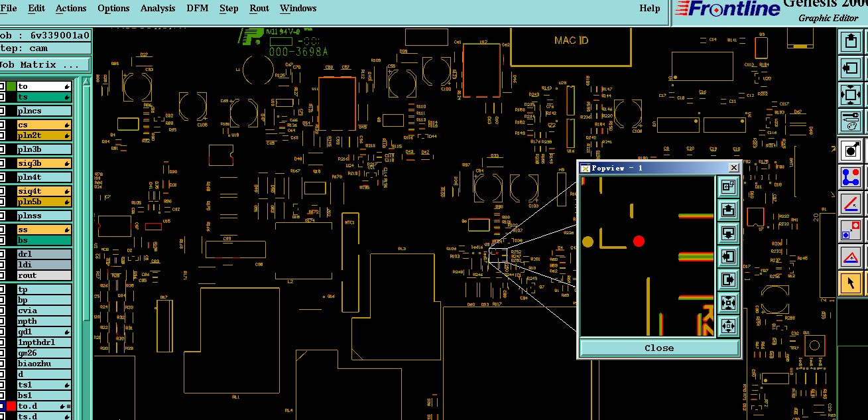The width and height of the screenshot is (868, 420).
Task: Select the red-blue angle measure tool
Action: point(851,204)
